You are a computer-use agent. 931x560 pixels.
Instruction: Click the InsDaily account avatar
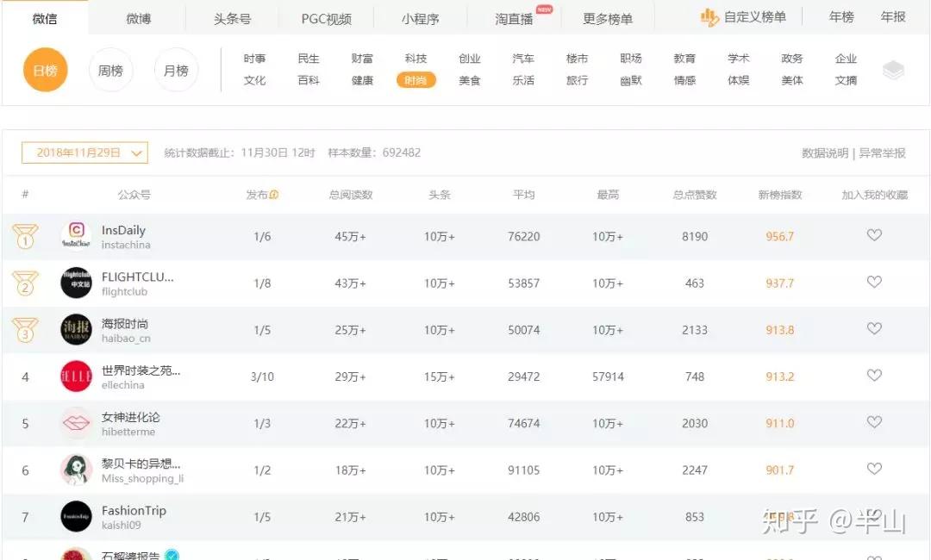coord(76,236)
